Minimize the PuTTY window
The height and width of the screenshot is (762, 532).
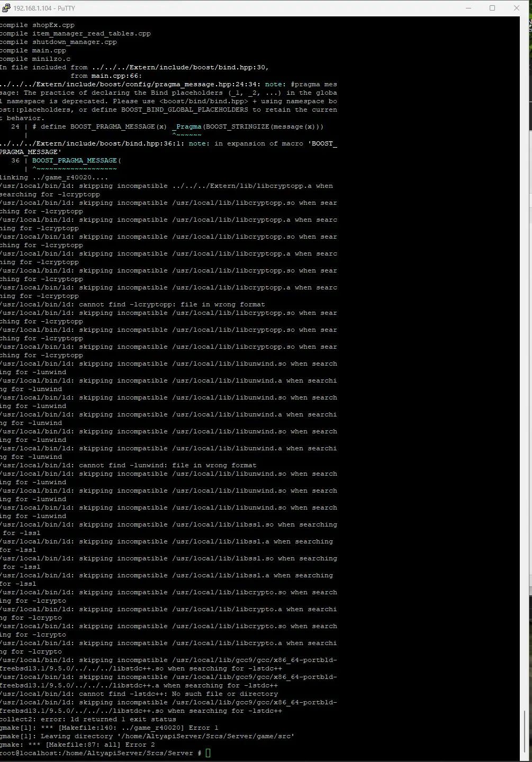point(468,8)
